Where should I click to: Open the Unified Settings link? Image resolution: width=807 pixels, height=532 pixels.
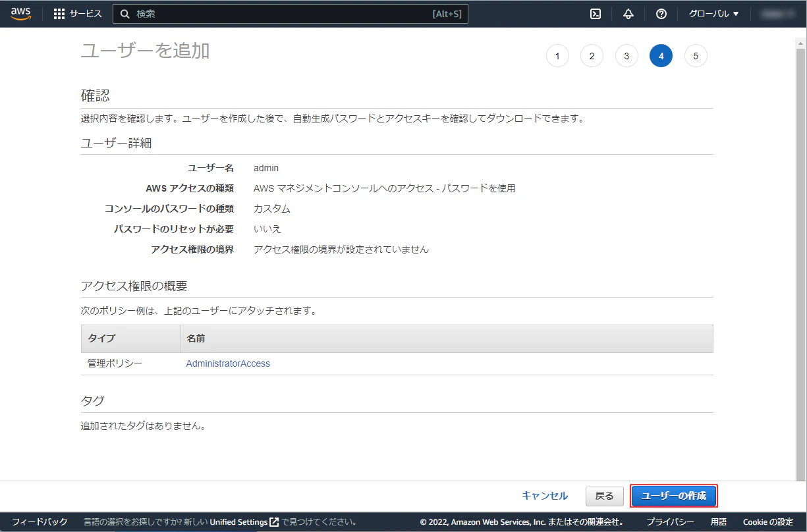coord(238,522)
